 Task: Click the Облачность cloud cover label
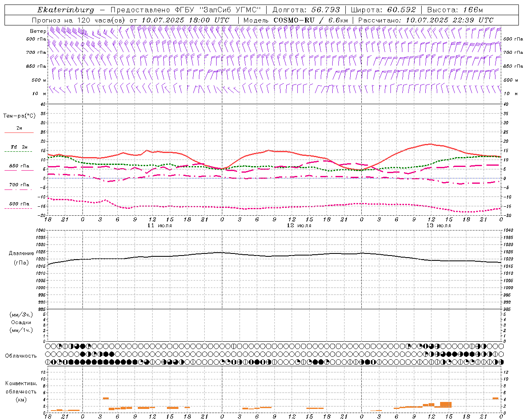(x=21, y=356)
